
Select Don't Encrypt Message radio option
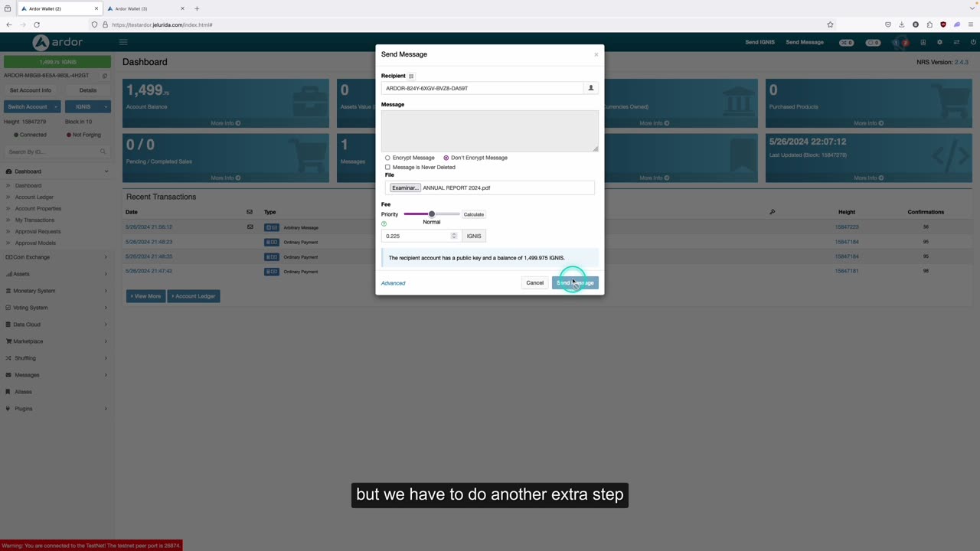pos(446,158)
